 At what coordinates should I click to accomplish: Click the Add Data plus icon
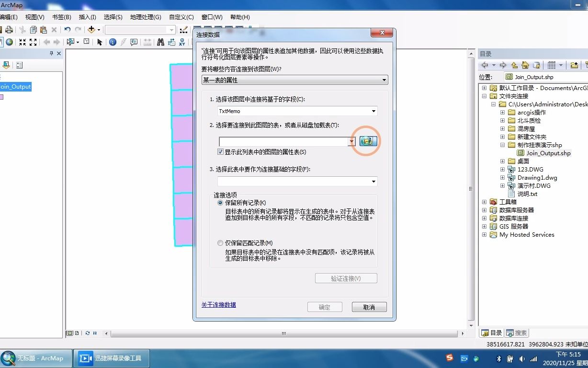tap(92, 30)
